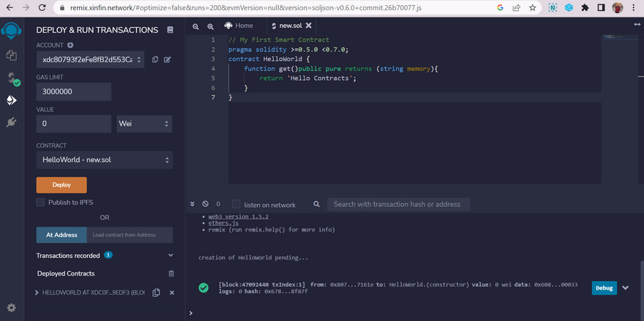Open the Solidity compiler sidebar icon
The image size is (644, 321).
point(11,78)
